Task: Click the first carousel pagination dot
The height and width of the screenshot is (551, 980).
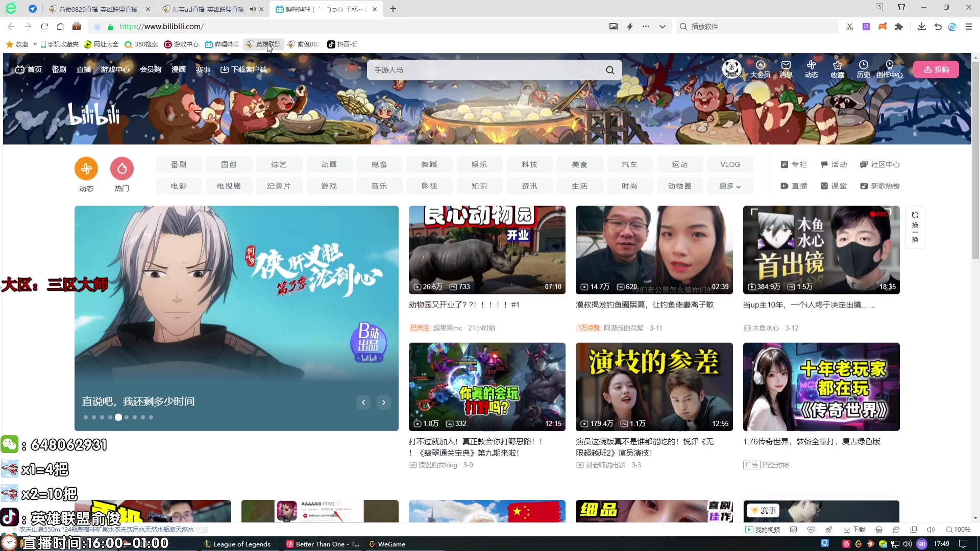Action: point(86,417)
